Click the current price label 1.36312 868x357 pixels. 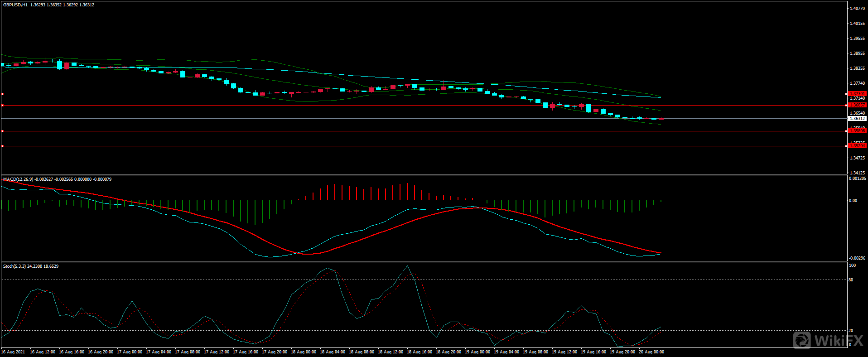click(857, 119)
